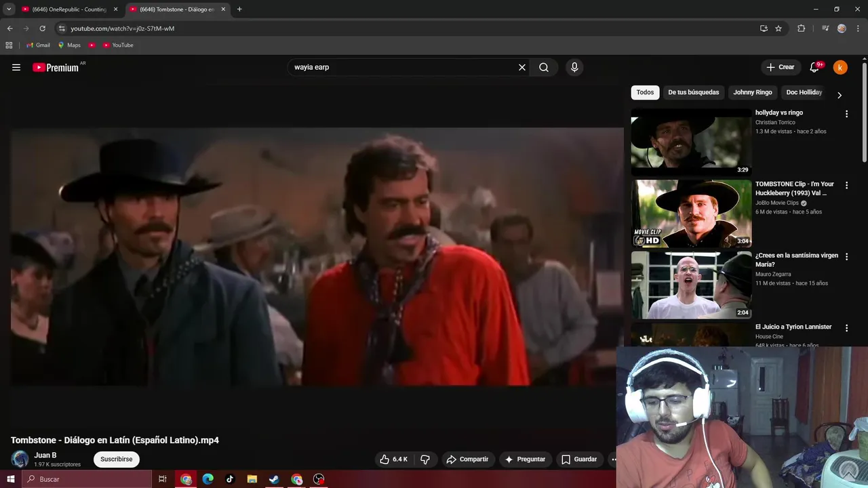
Task: Open Juan B channel name link
Action: pyautogui.click(x=45, y=455)
